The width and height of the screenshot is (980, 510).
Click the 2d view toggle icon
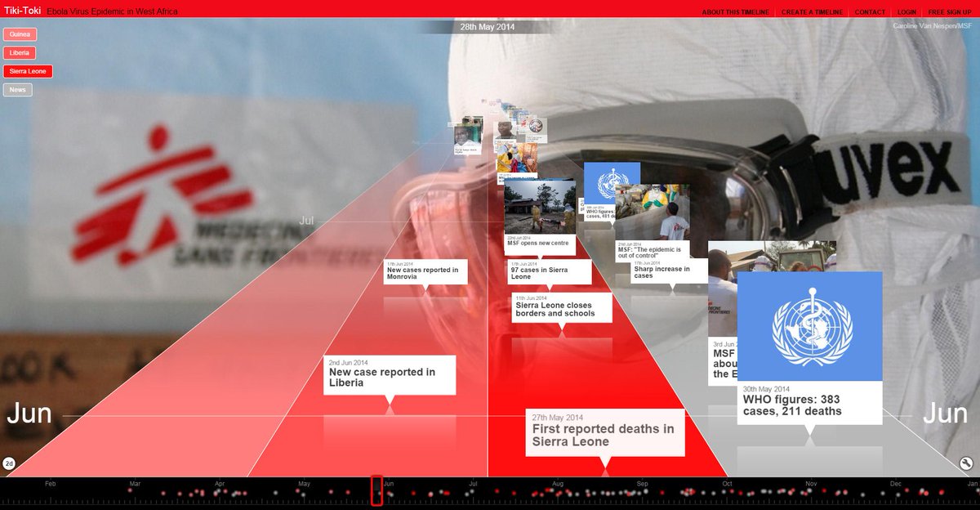(9, 463)
